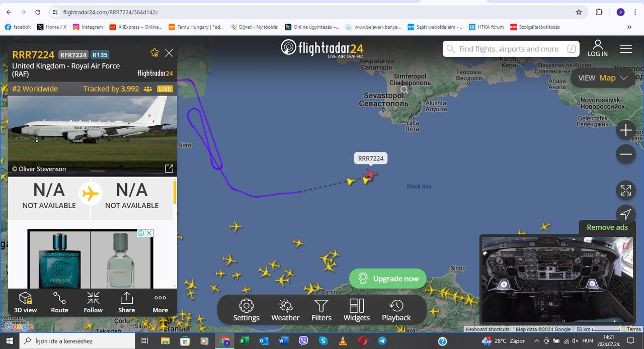Open the Temu Hungary bookmark

point(196,27)
